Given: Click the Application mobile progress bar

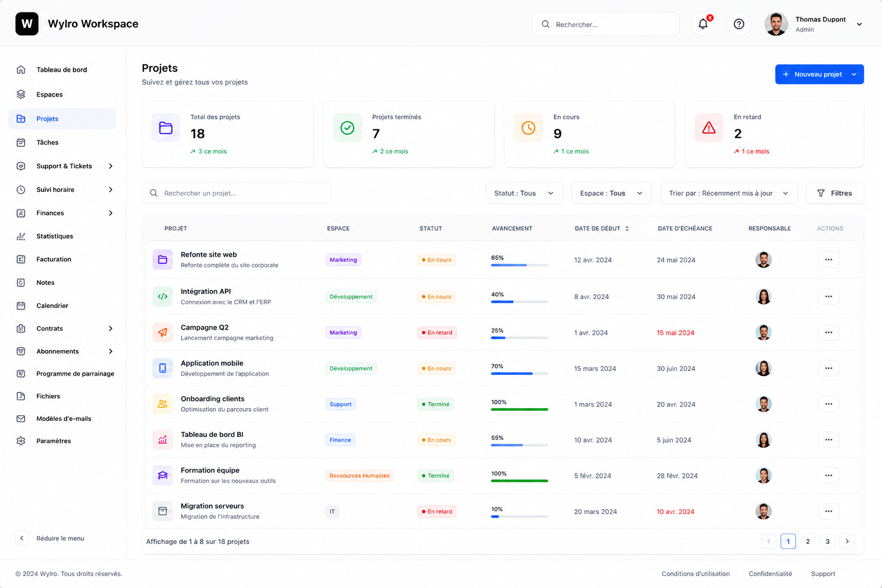Looking at the screenshot, I should click(520, 374).
